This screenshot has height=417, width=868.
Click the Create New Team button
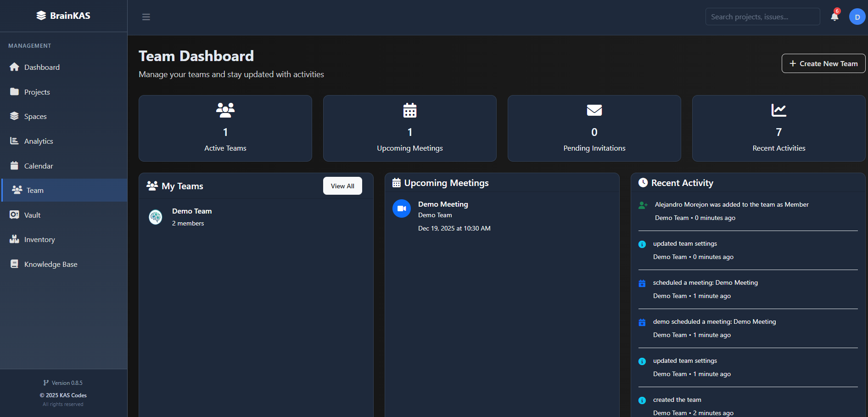coord(823,64)
